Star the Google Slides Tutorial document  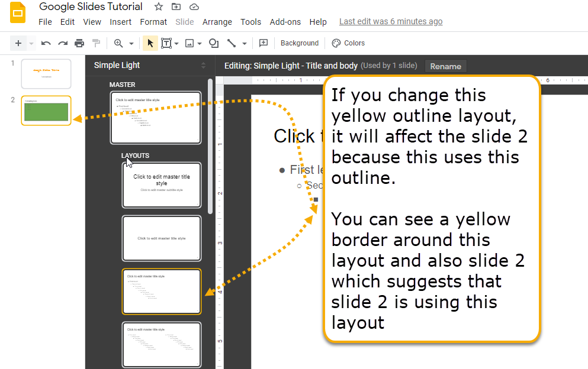pyautogui.click(x=159, y=7)
